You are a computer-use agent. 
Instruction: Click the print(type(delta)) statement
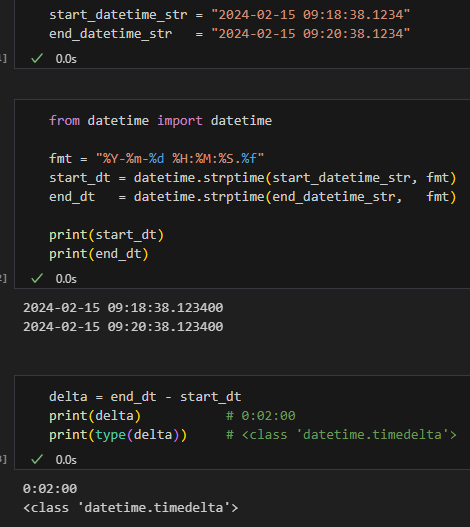[118, 435]
